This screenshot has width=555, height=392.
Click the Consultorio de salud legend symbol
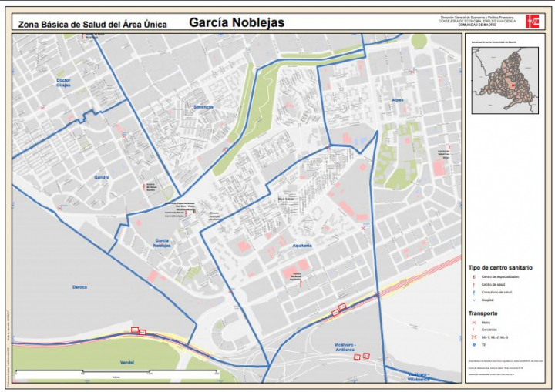click(x=473, y=293)
